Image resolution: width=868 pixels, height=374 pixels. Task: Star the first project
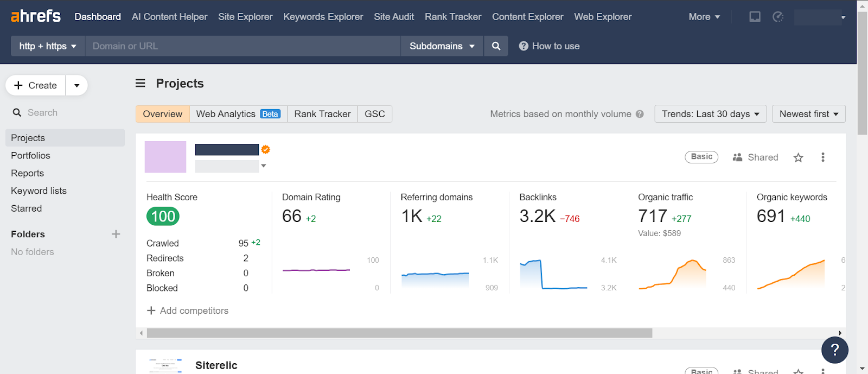pyautogui.click(x=798, y=157)
